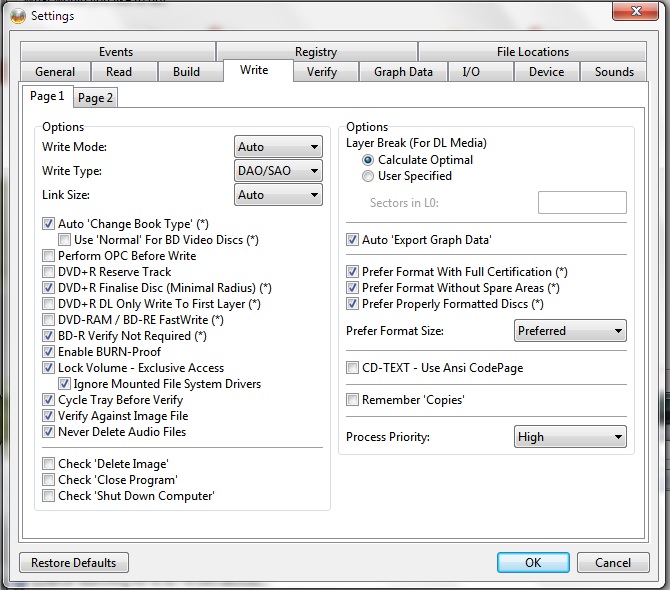Screen dimensions: 670x590
Task: Switch to the Registry tab
Action: pos(316,52)
